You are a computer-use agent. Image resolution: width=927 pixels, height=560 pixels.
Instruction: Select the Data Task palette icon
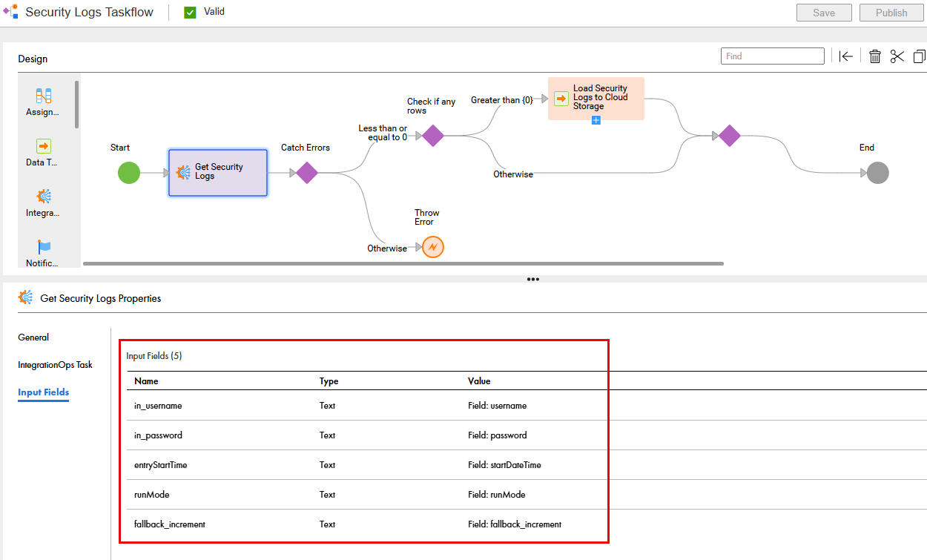pos(44,146)
